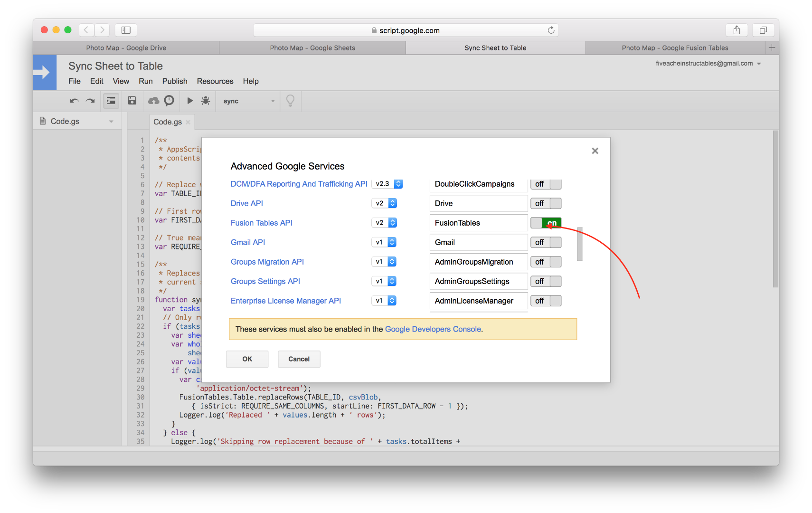Click the redo arrow icon
Viewport: 812px width, 513px height.
tap(91, 101)
